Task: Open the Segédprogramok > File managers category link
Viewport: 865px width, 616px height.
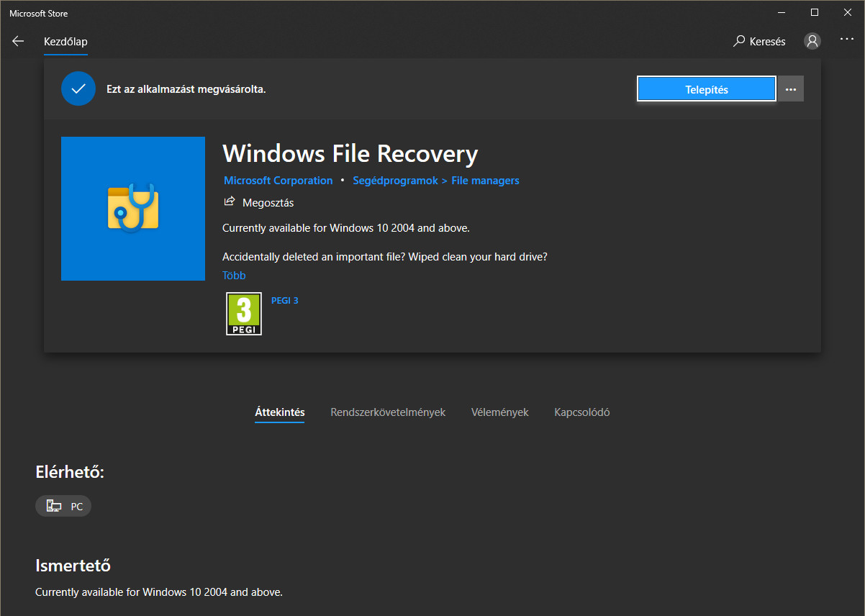Action: click(436, 181)
